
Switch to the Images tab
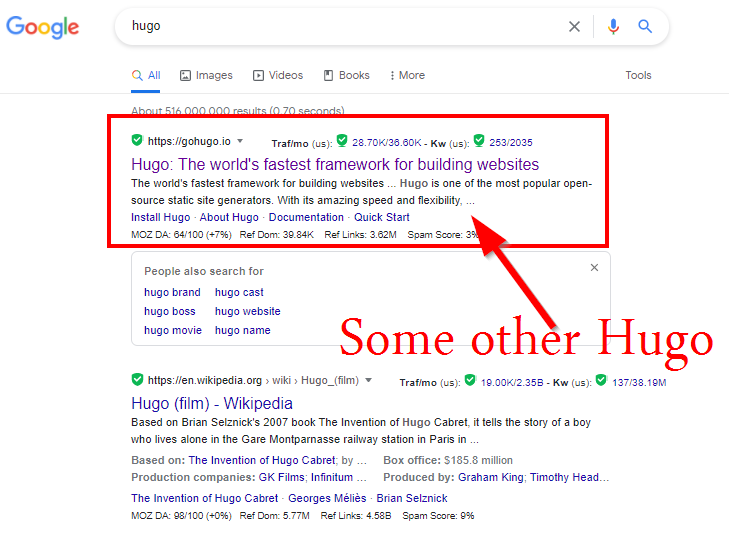[x=206, y=75]
